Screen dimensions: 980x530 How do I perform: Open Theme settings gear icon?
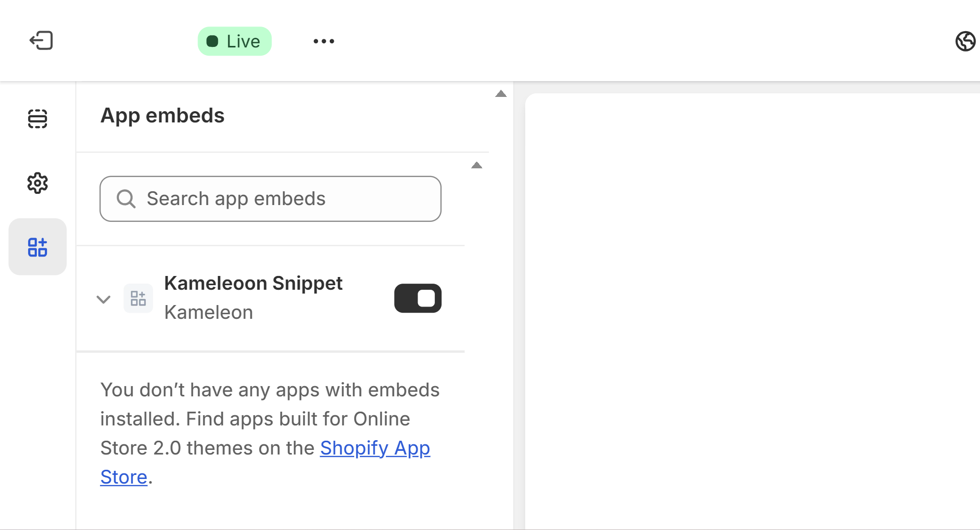37,183
